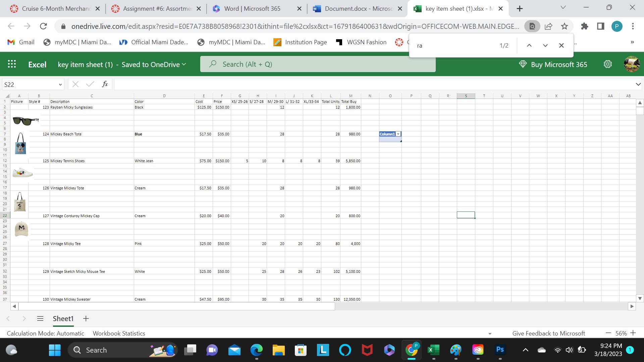The height and width of the screenshot is (362, 644).
Task: Click the zoom out minus icon
Action: 608,333
